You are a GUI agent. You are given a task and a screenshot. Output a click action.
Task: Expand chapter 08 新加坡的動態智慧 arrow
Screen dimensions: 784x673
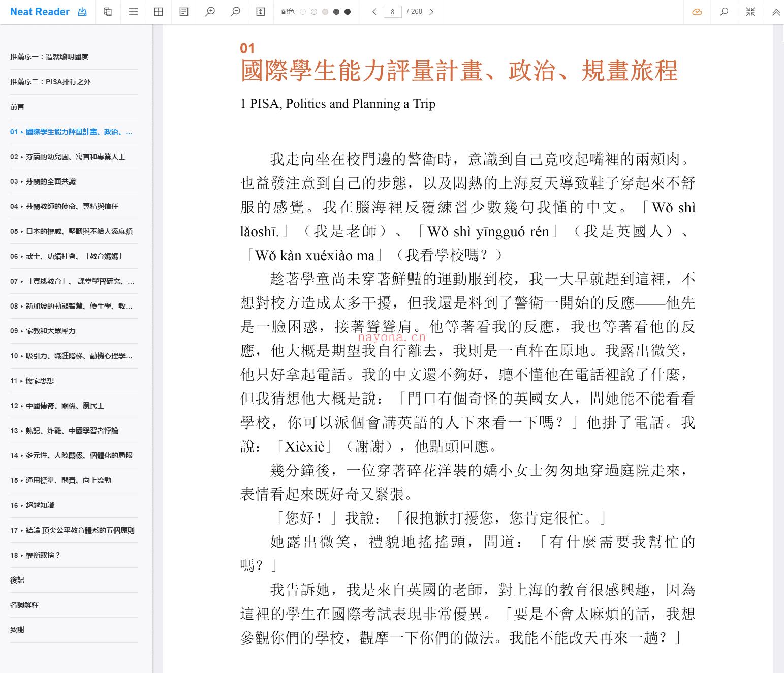coord(22,307)
